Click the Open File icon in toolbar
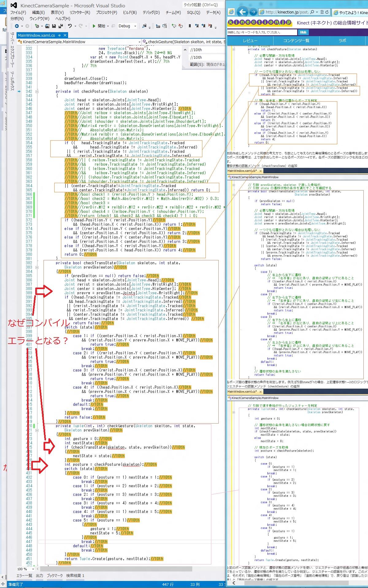The image size is (368, 588). pyautogui.click(x=47, y=26)
